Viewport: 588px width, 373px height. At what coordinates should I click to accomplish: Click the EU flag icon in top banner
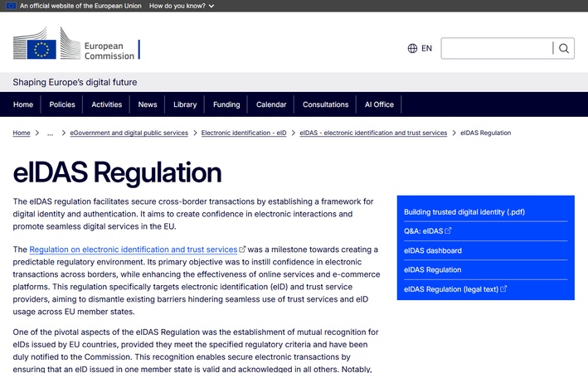(11, 6)
